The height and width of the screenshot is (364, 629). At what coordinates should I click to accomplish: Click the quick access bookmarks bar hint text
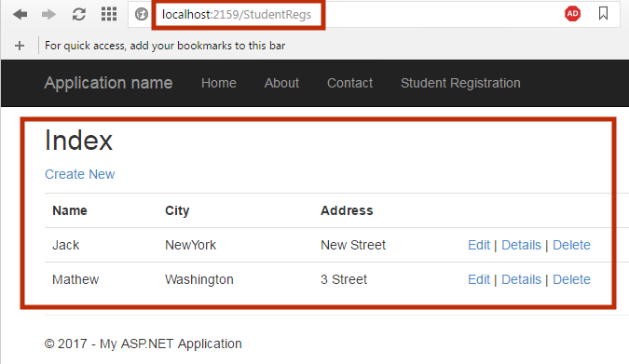pyautogui.click(x=165, y=46)
